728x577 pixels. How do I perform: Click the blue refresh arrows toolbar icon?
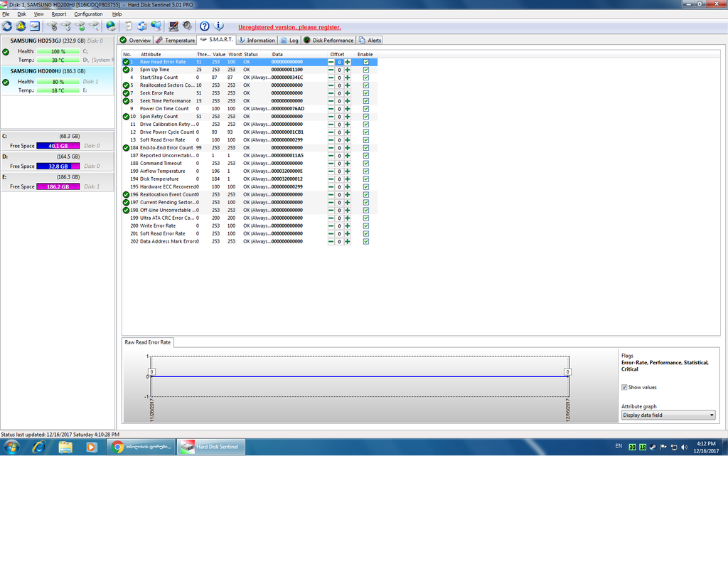[7, 26]
